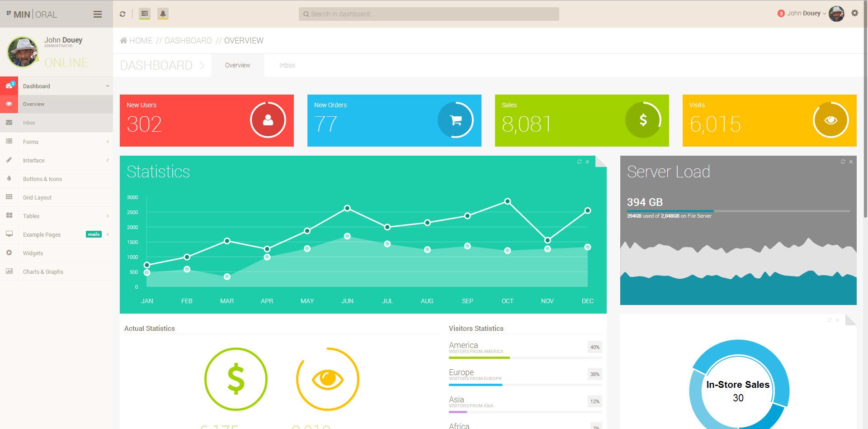Click the DASHBOARD breadcrumb link

click(188, 41)
